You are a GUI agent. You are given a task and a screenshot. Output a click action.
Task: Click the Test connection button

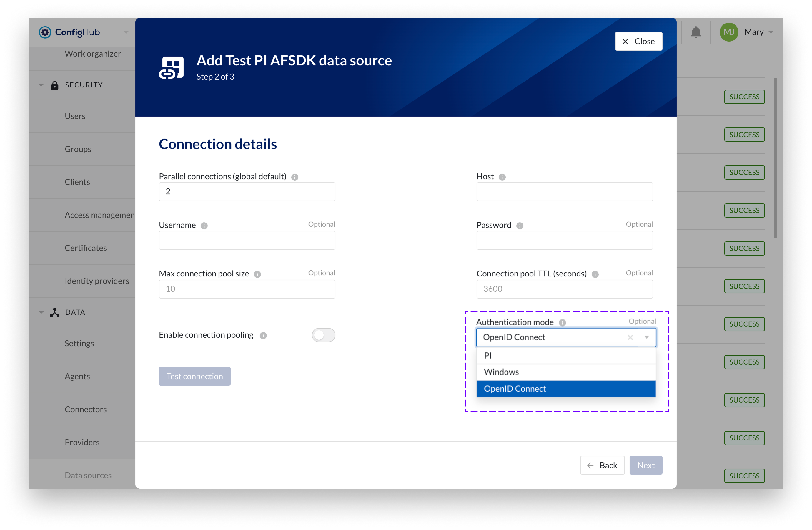tap(194, 376)
